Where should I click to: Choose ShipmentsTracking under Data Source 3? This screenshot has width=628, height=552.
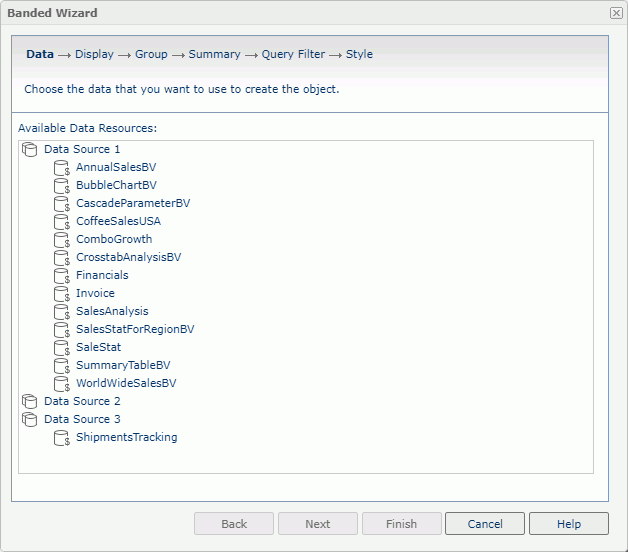tap(127, 437)
